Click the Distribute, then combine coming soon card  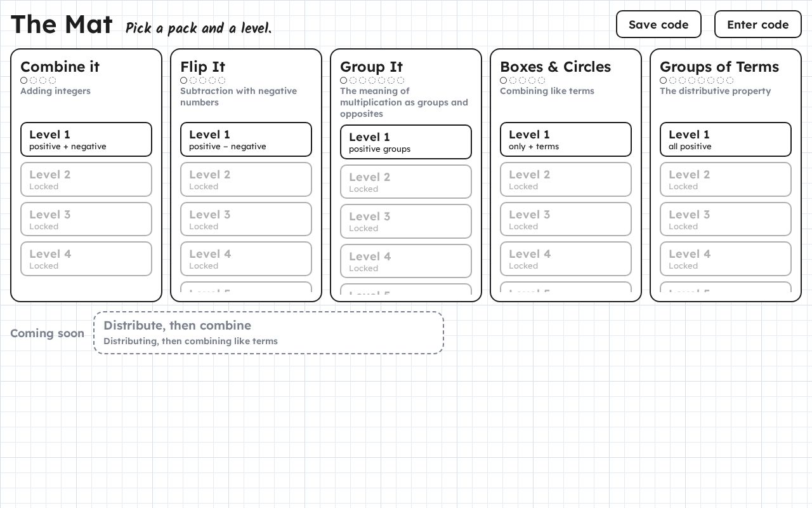(268, 333)
